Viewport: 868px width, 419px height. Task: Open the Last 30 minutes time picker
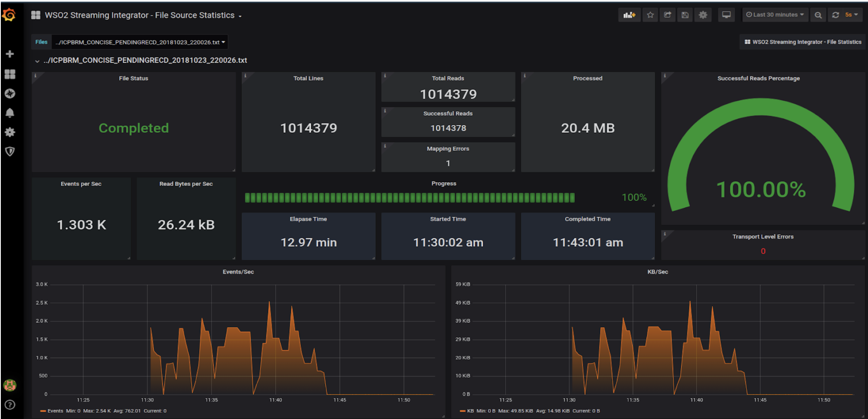(x=775, y=15)
